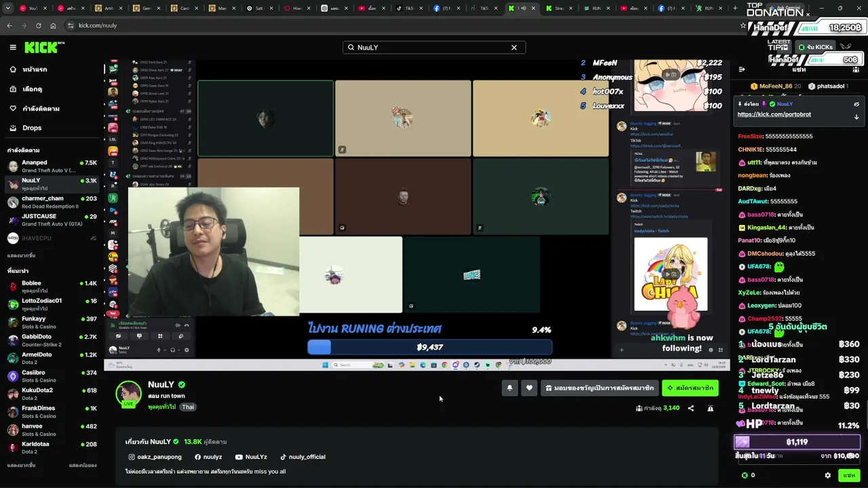Click the green subscribe button
The height and width of the screenshot is (488, 868).
tap(690, 388)
